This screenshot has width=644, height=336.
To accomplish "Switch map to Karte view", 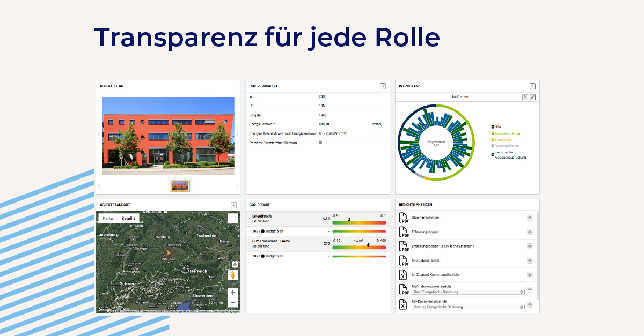I will tap(108, 218).
